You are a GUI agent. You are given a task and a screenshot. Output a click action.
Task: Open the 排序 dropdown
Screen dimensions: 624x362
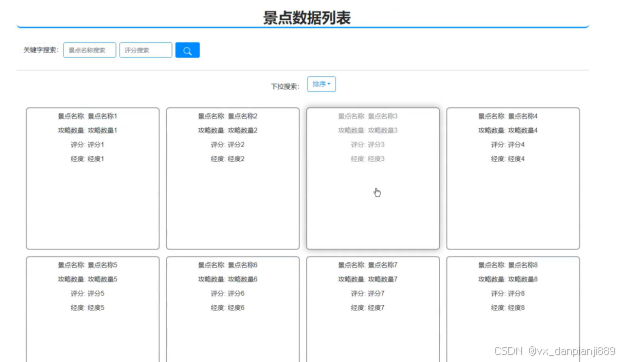tap(321, 84)
